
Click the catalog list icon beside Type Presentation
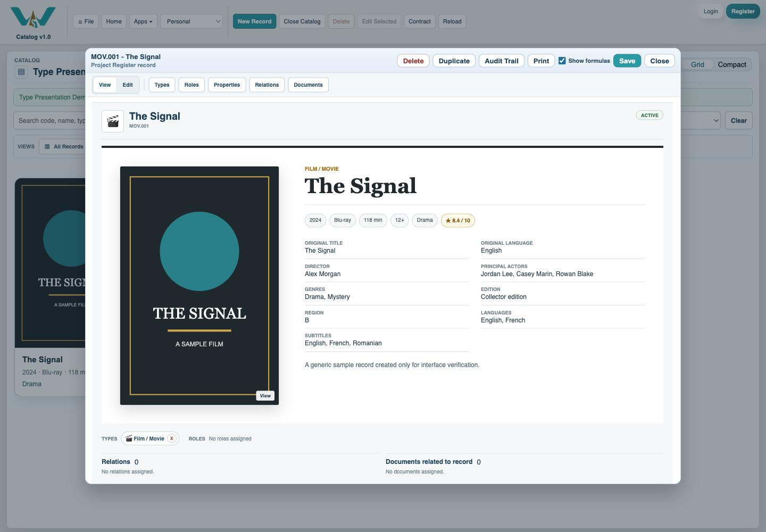pyautogui.click(x=21, y=72)
